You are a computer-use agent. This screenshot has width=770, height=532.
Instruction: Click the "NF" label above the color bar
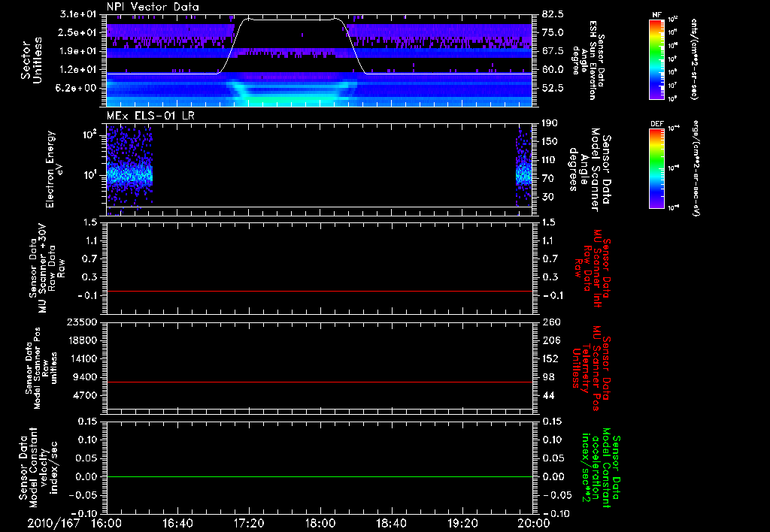657,15
